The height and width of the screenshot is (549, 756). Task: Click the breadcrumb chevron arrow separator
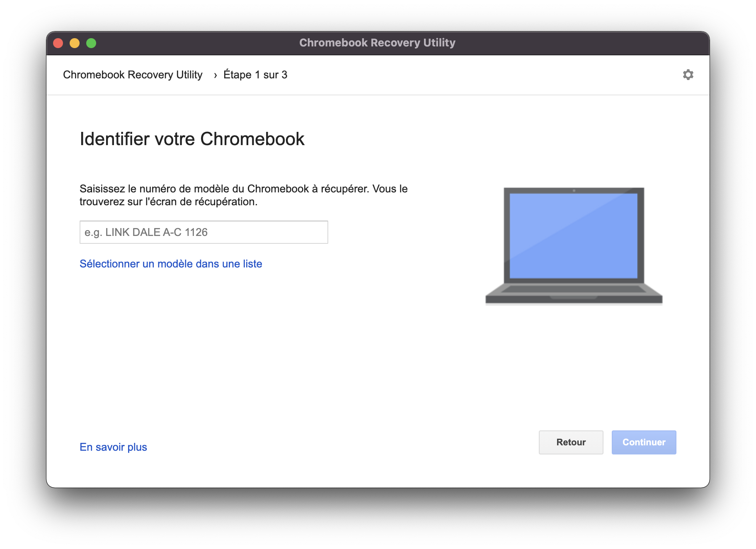pyautogui.click(x=215, y=75)
